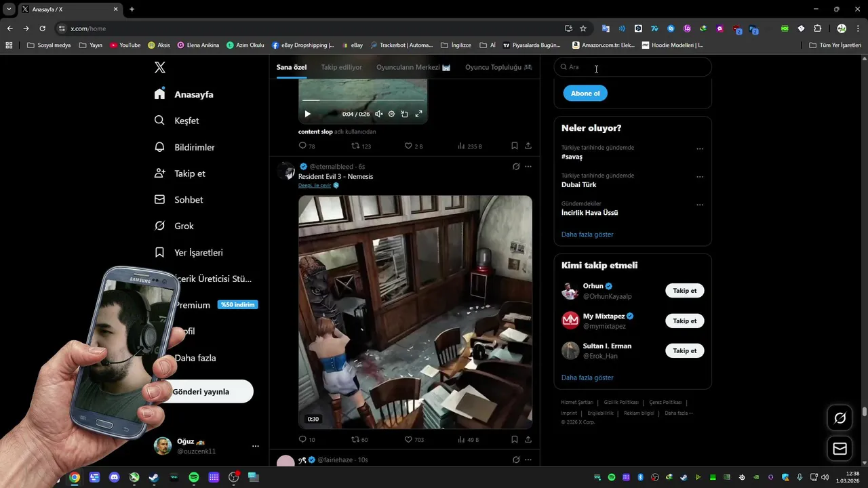
Task: Play the top video
Action: point(307,114)
